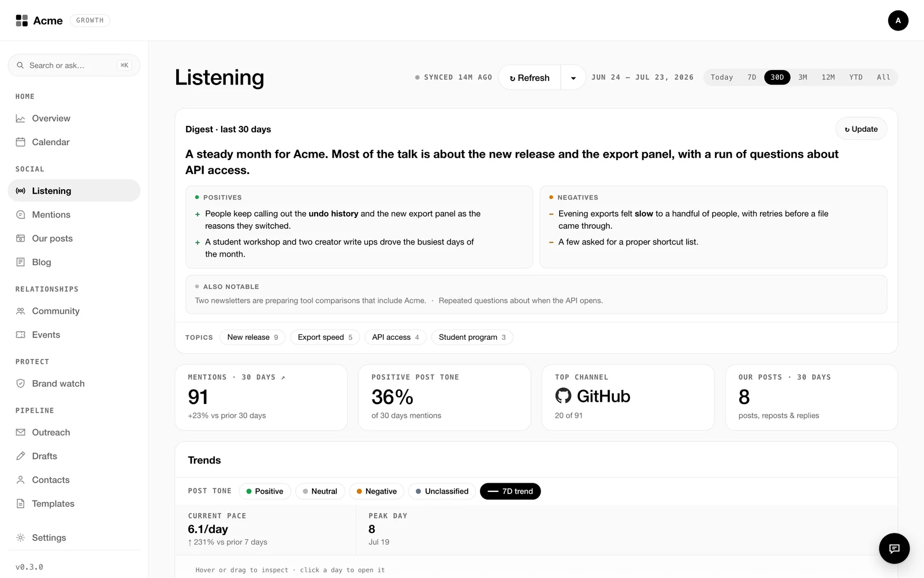Viewport: 924px width, 578px height.
Task: Open the Student program topic chip
Action: tap(472, 337)
